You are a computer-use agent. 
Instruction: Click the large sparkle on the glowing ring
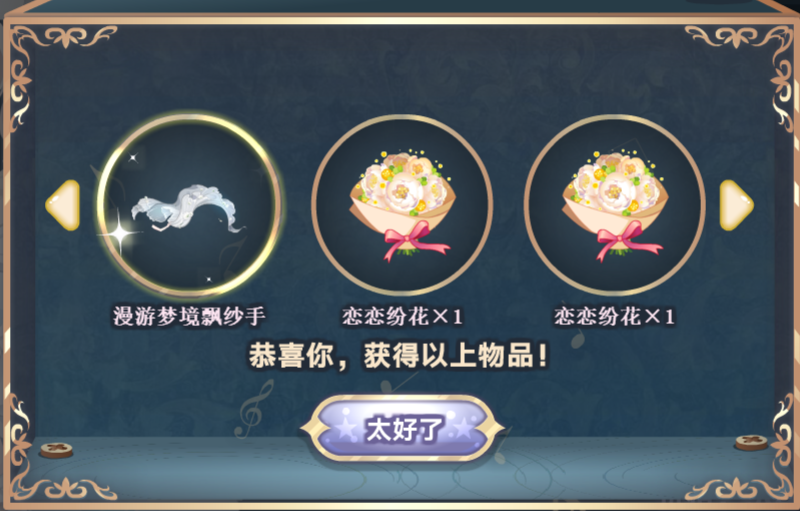tap(119, 234)
